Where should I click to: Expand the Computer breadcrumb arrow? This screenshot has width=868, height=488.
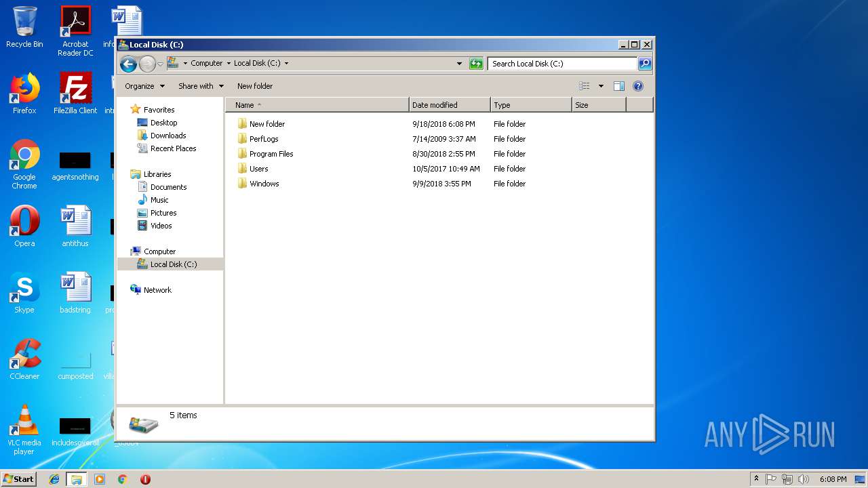click(228, 64)
